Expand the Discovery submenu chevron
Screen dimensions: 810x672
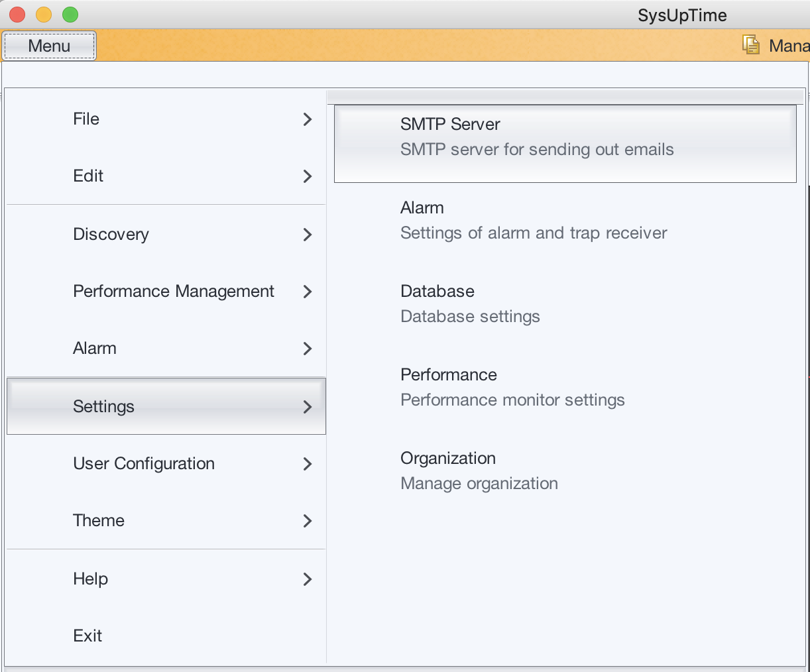pyautogui.click(x=307, y=235)
